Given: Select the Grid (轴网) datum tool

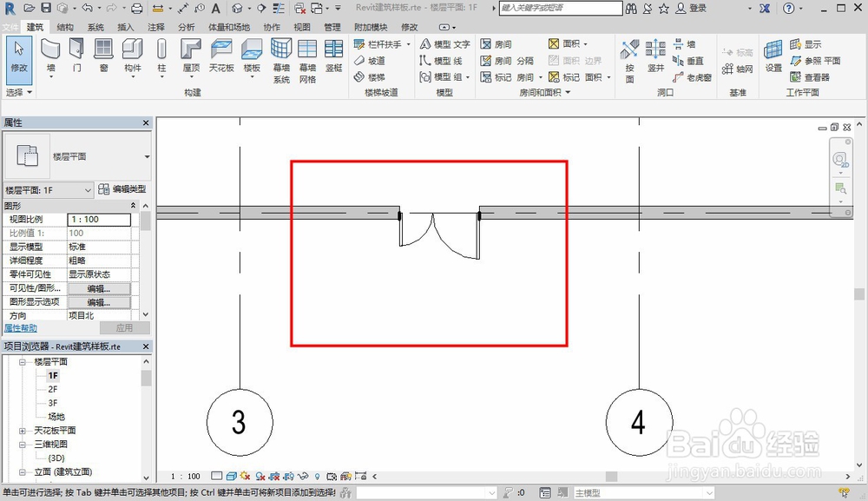Looking at the screenshot, I should (x=737, y=69).
